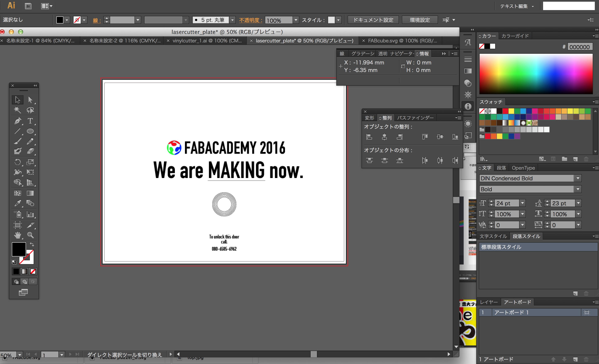This screenshot has height=364, width=599.
Task: Select the Artboard tool
Action: [17, 225]
